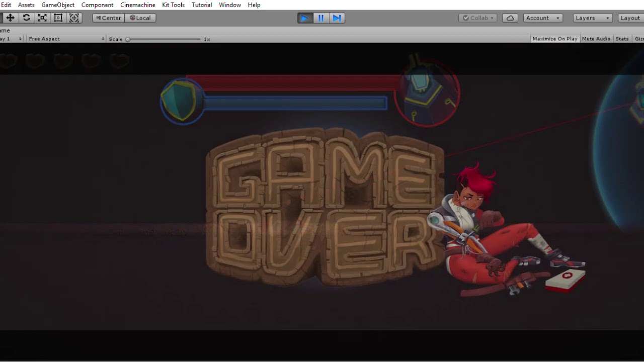Open the Collab dropdown
The height and width of the screenshot is (362, 644).
[478, 18]
